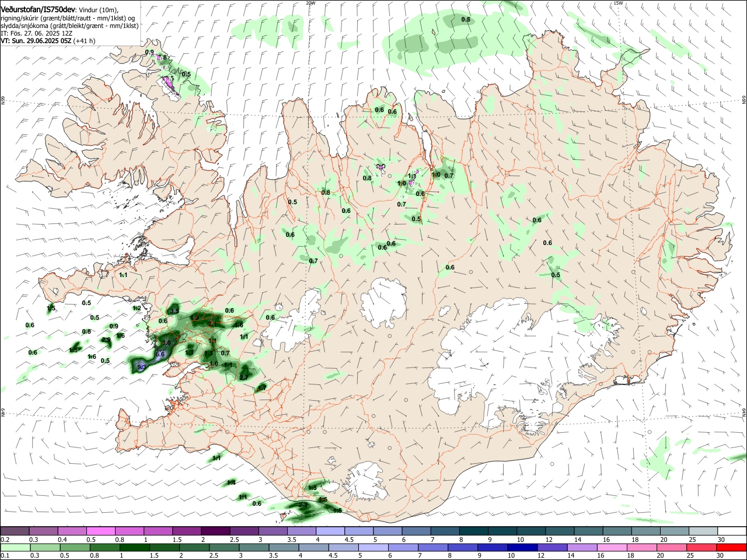Choose the royal blue 9 swatch in the rain scale

[x=493, y=547]
